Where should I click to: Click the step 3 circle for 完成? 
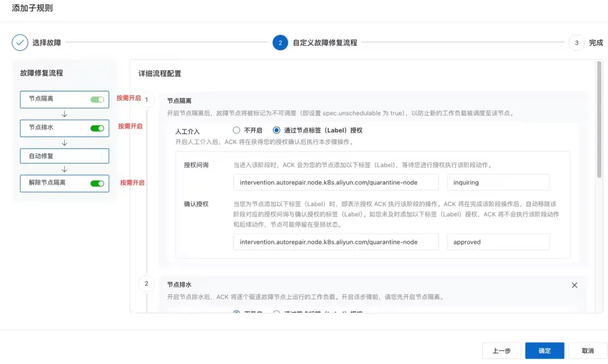(x=576, y=43)
